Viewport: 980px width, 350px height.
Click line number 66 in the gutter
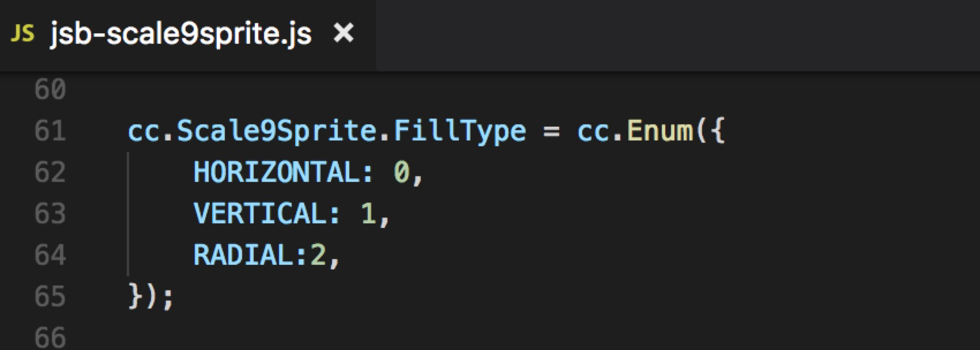(50, 337)
